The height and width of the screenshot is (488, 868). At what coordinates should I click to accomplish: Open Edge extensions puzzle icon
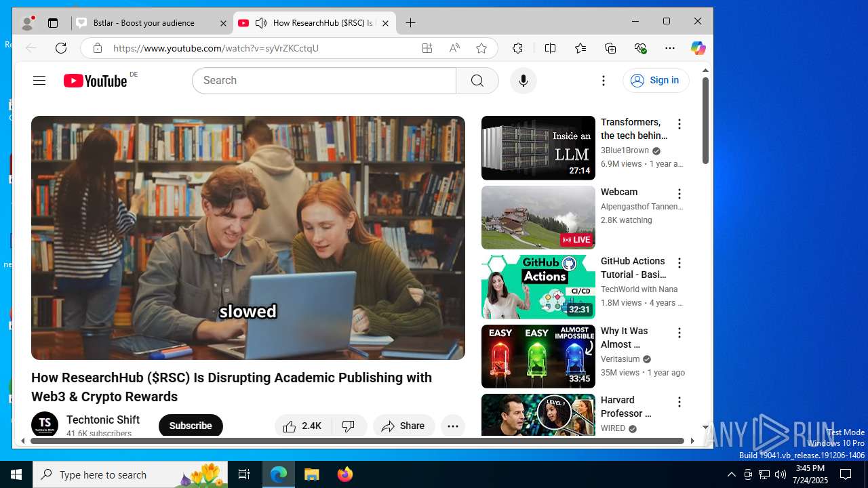click(517, 48)
